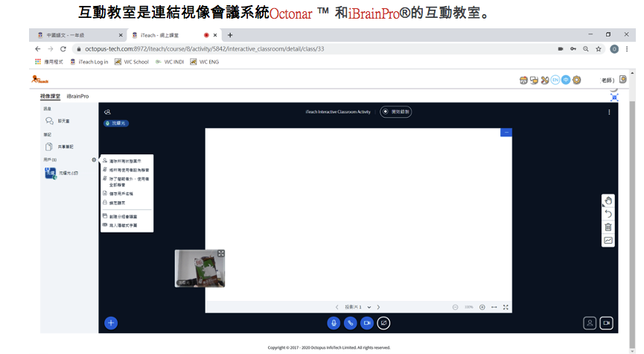The height and width of the screenshot is (354, 644).
Task: Select the hand pan tool on whiteboard
Action: click(608, 200)
